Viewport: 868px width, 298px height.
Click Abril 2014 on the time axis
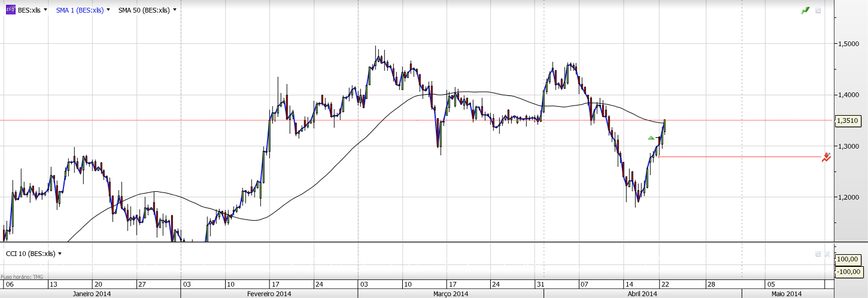(642, 294)
